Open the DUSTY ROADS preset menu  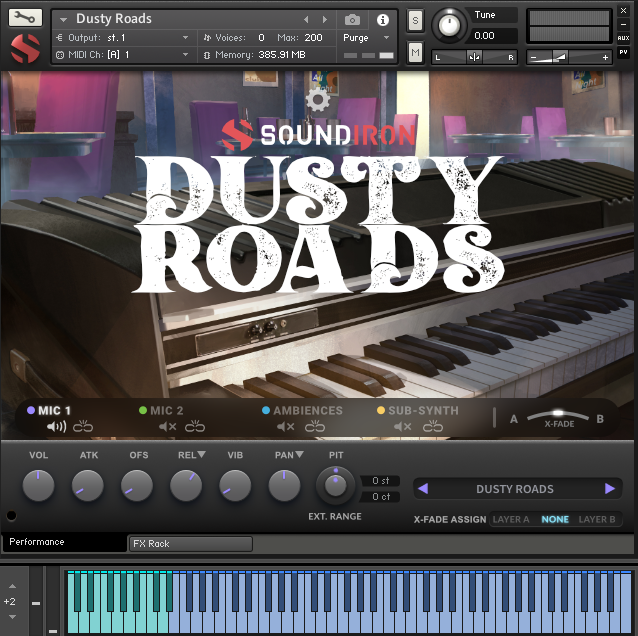tap(515, 489)
